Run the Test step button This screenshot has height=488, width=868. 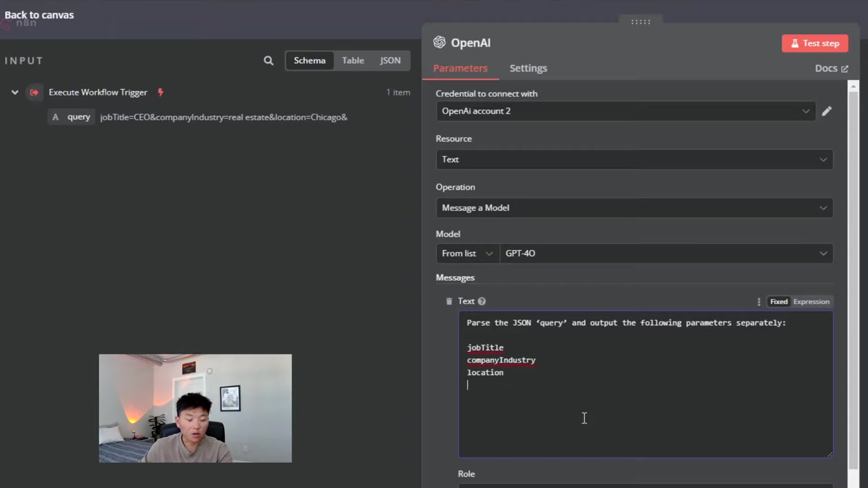pos(815,43)
